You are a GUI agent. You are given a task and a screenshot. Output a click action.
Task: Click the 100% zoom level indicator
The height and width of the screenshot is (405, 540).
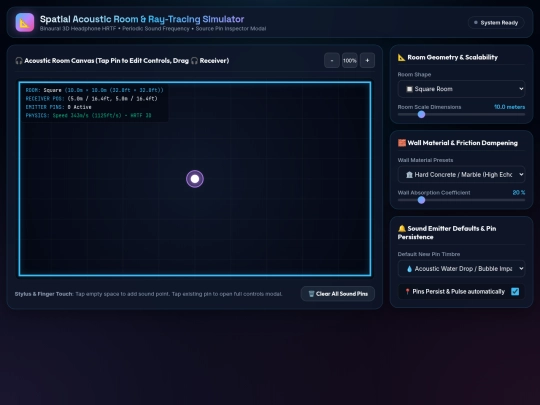pos(350,61)
